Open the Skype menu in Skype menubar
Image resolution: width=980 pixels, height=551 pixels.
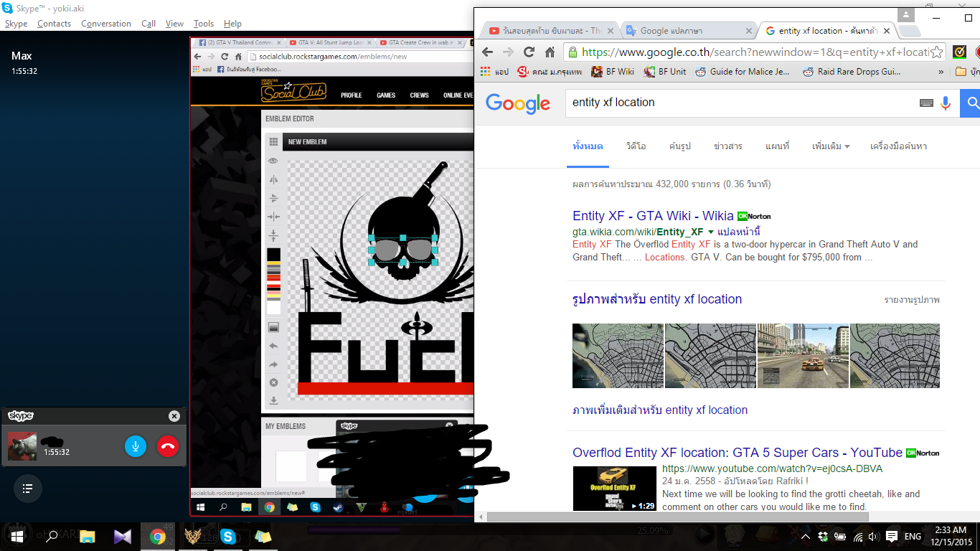pos(16,24)
